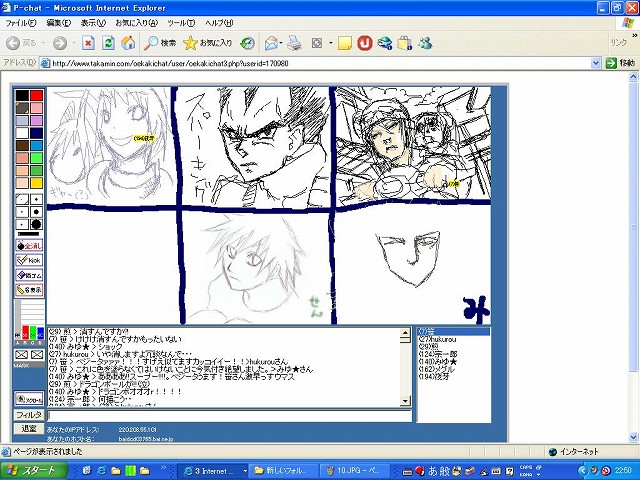Click the Messenger people toolbar icon
This screenshot has width=640, height=480.
[x=425, y=43]
